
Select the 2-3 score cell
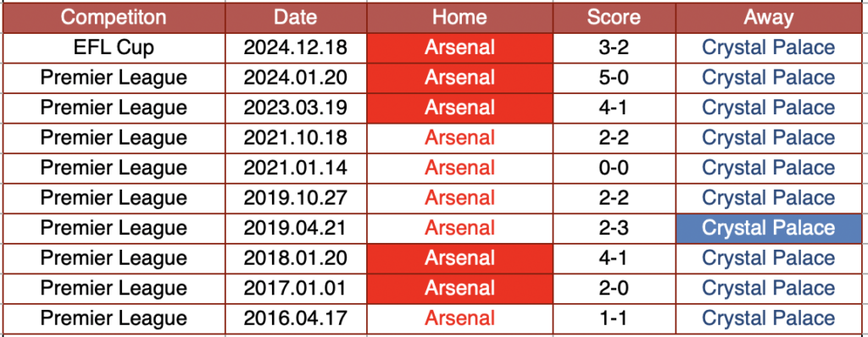[614, 228]
